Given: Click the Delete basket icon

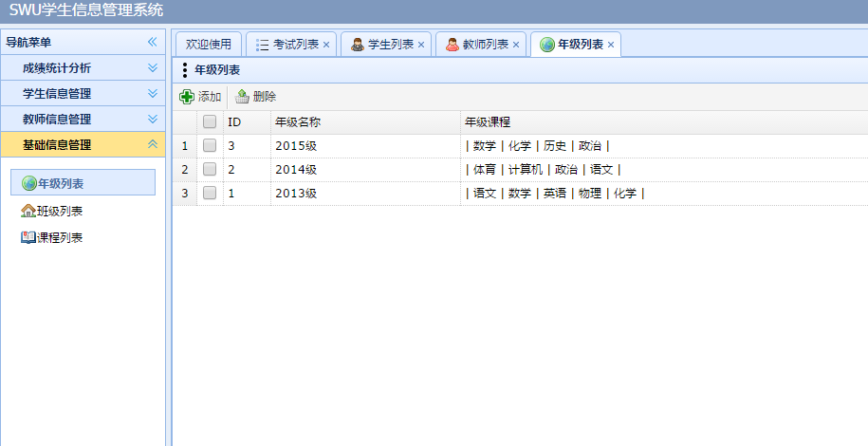Looking at the screenshot, I should click(242, 97).
